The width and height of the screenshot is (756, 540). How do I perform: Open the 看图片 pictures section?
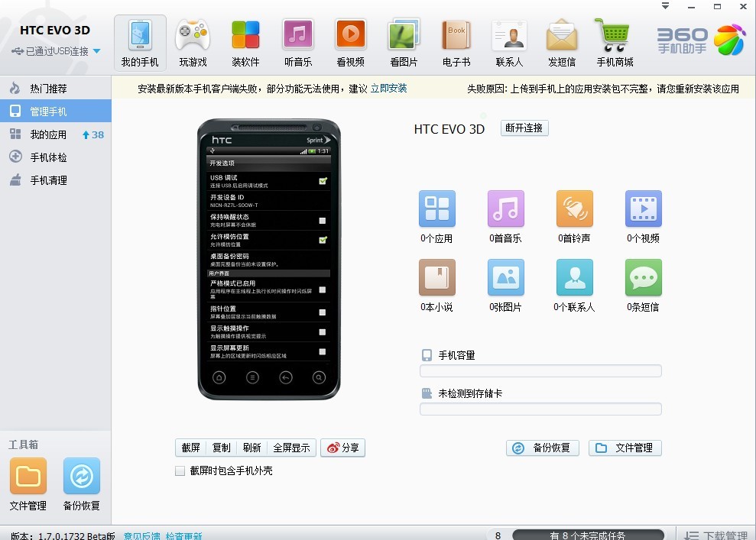pos(404,44)
